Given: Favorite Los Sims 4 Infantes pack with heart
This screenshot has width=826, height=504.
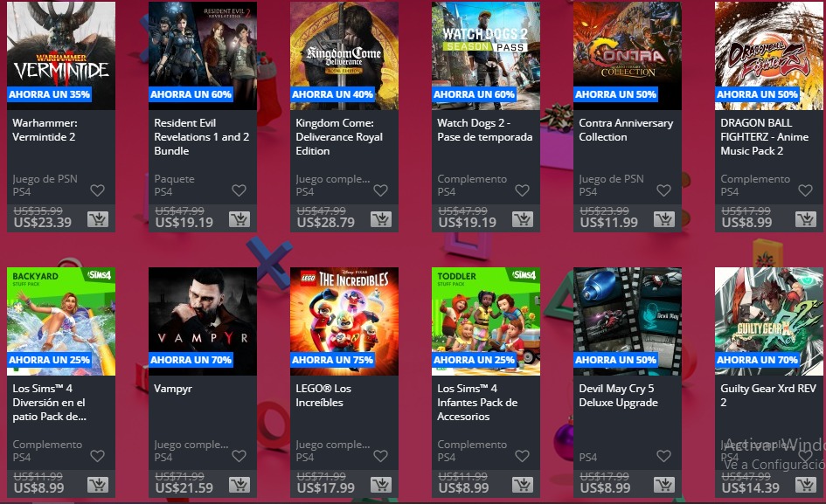Looking at the screenshot, I should coord(522,456).
